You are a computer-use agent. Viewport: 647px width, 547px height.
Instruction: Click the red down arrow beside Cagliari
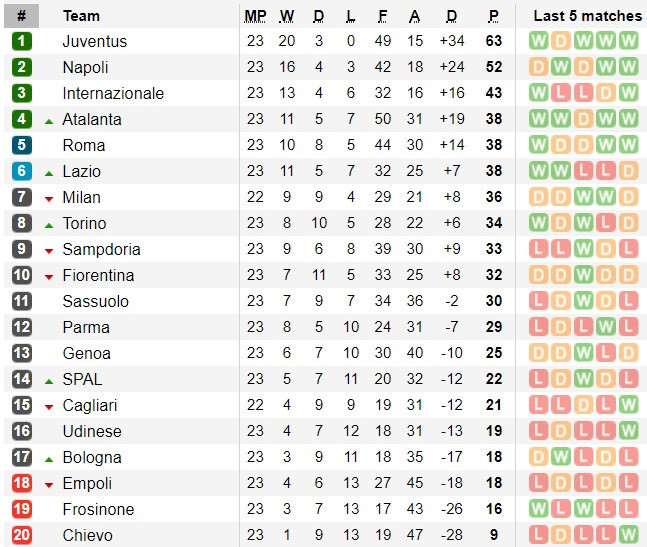point(48,406)
